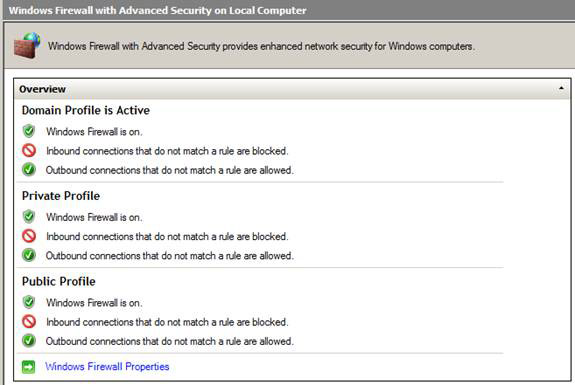Image resolution: width=575 pixels, height=385 pixels.
Task: Click green checkmark icon under Domain Profile
Action: [29, 170]
